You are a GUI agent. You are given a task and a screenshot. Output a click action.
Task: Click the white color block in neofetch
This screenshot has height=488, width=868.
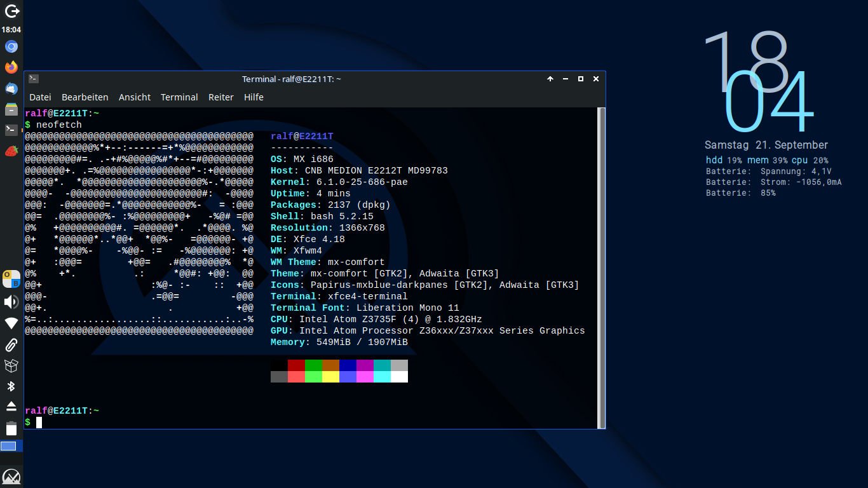pos(399,377)
